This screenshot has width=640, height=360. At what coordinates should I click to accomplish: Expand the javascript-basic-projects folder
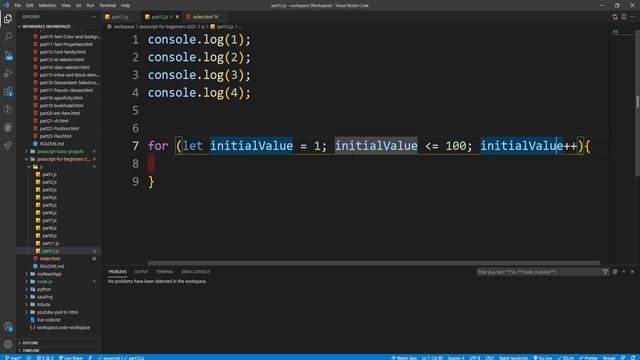[58, 151]
